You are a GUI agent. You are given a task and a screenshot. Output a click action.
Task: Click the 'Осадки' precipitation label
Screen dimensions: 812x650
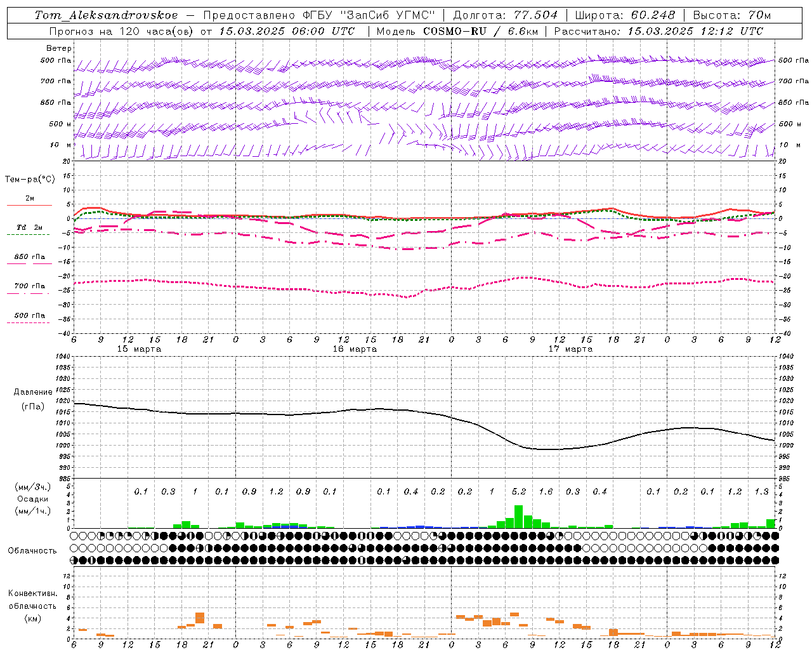click(x=32, y=499)
